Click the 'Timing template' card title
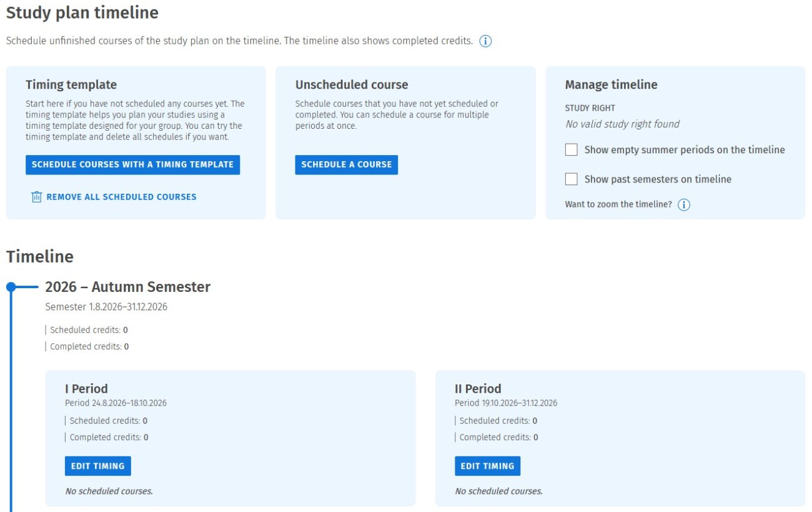 (x=71, y=85)
